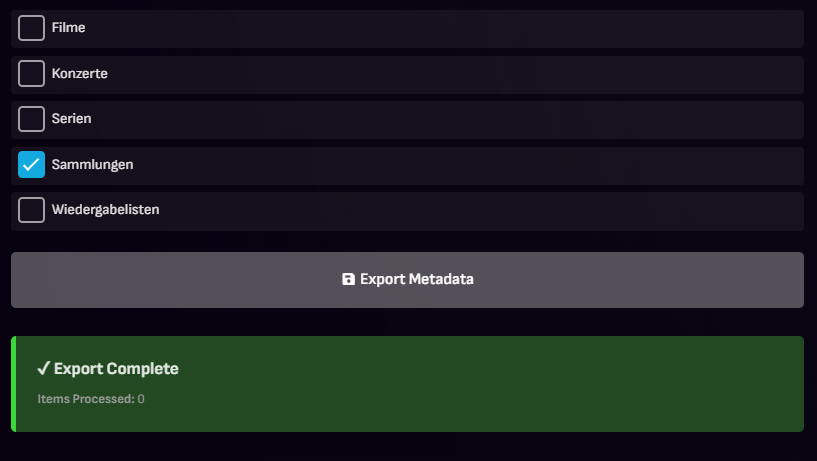This screenshot has width=817, height=461.
Task: Select the Konzerte label text
Action: click(80, 74)
